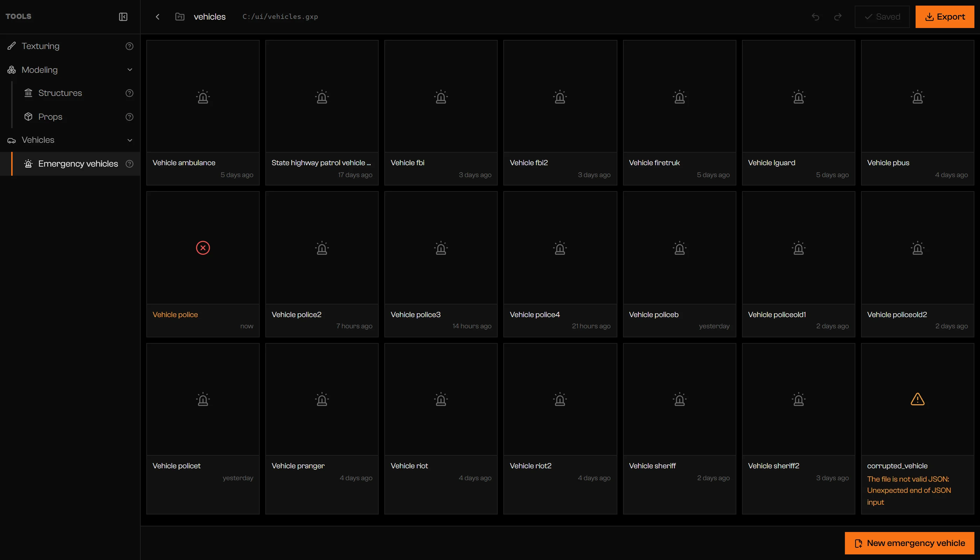Select the Vehicle fbi2 name label
980x560 pixels.
click(x=529, y=163)
